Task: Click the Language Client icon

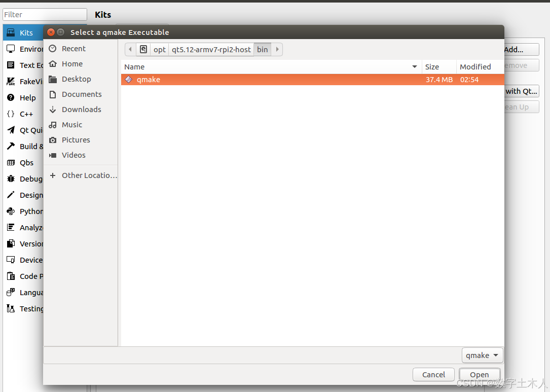Action: [x=11, y=292]
